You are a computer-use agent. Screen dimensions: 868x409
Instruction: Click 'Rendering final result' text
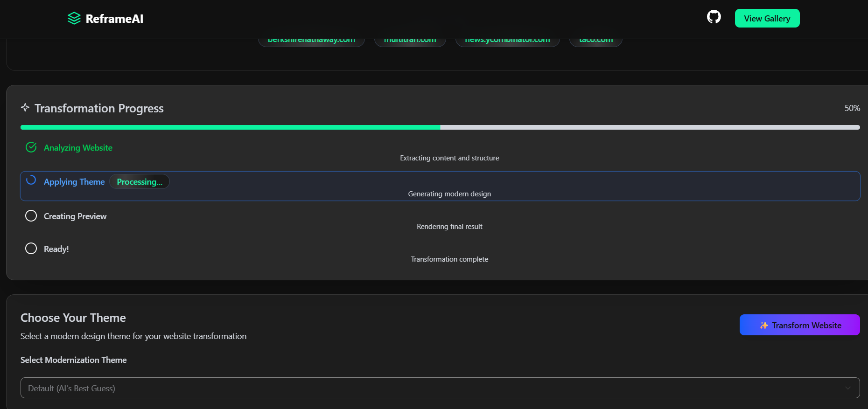pyautogui.click(x=449, y=227)
